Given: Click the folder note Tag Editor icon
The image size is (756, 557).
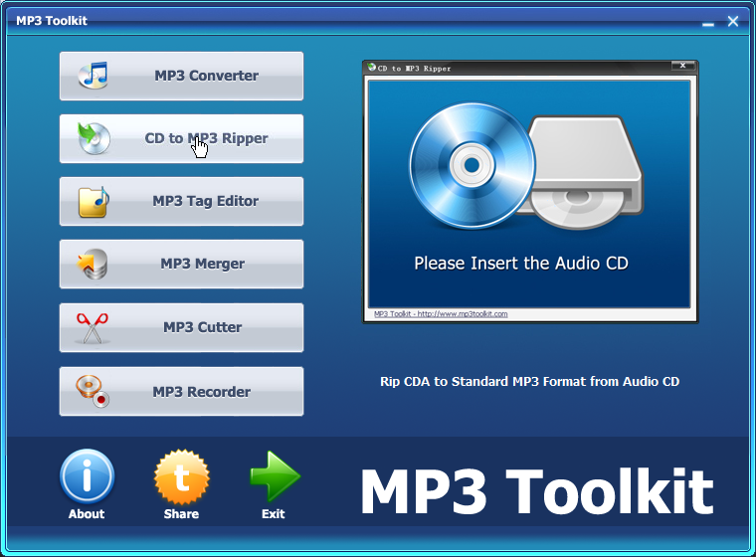Looking at the screenshot, I should click(94, 202).
